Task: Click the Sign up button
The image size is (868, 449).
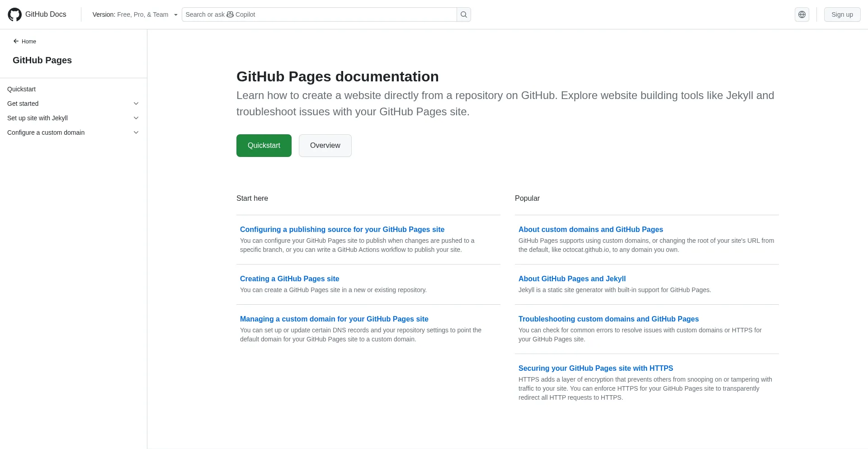Action: pos(842,14)
